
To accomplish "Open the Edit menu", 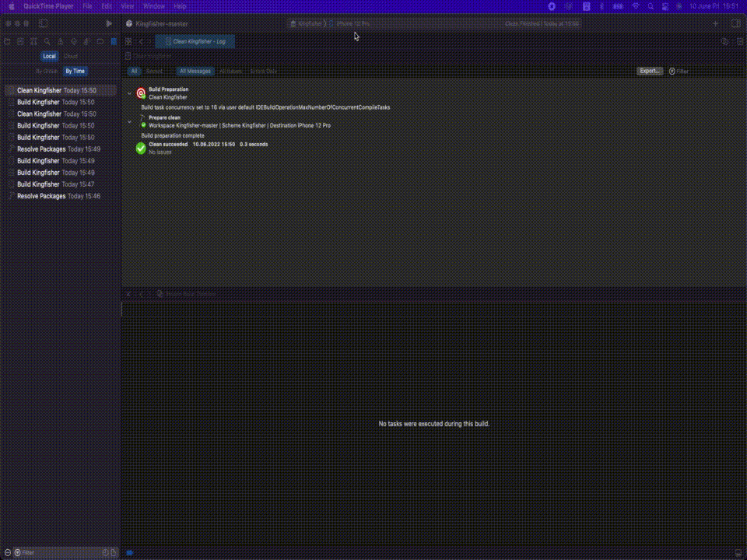I will click(x=107, y=6).
